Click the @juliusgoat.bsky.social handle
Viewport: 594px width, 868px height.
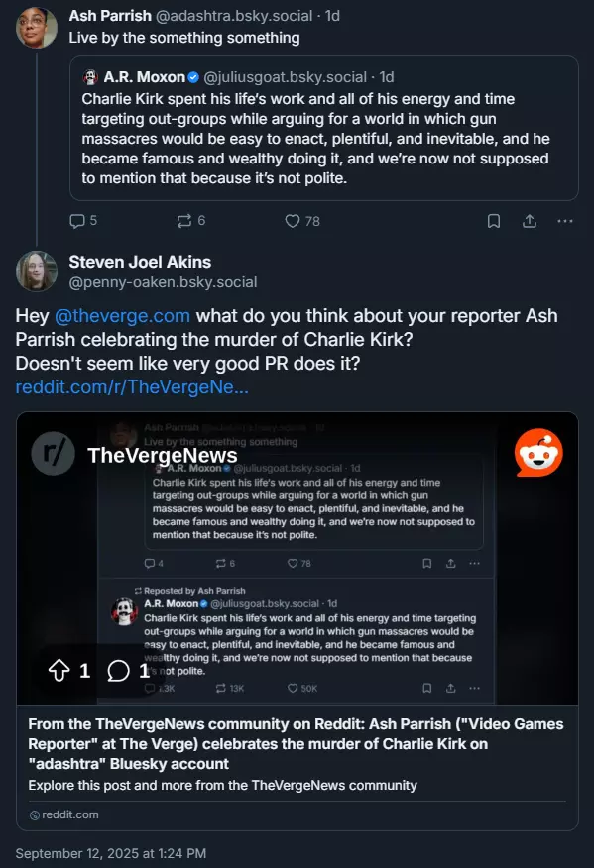pos(282,75)
